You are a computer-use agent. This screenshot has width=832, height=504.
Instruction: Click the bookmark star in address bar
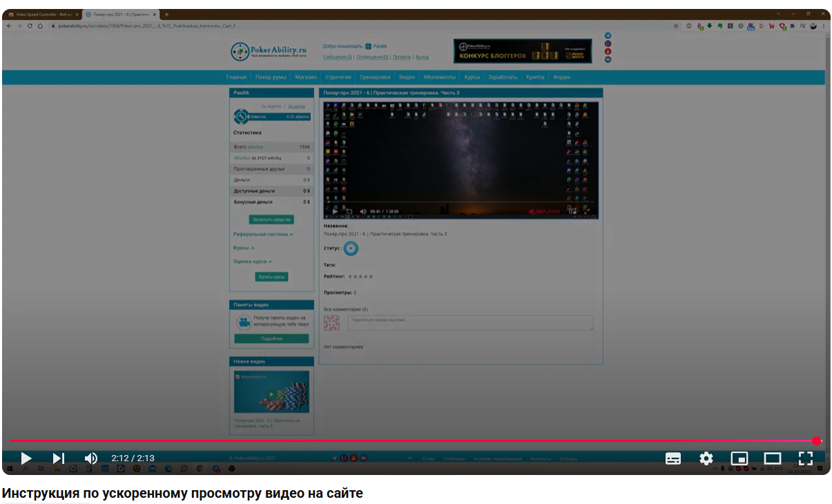pos(676,26)
